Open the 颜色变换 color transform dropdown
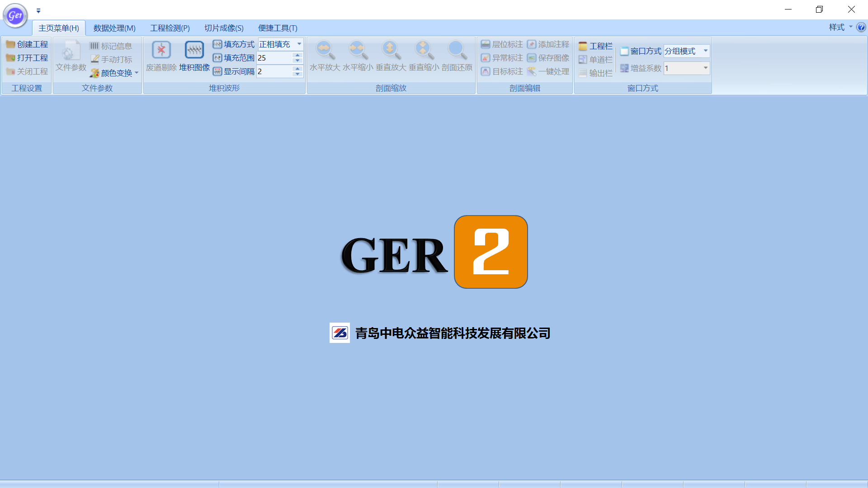The height and width of the screenshot is (488, 868). pos(137,73)
